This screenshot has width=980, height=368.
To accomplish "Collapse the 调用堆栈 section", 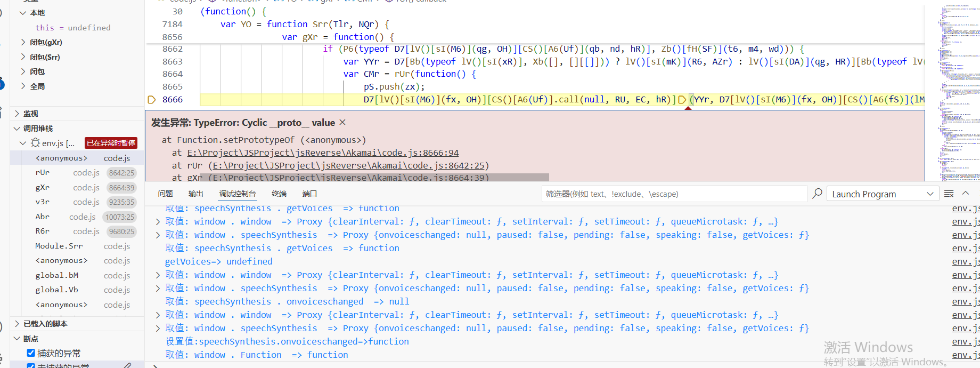I will pos(17,129).
